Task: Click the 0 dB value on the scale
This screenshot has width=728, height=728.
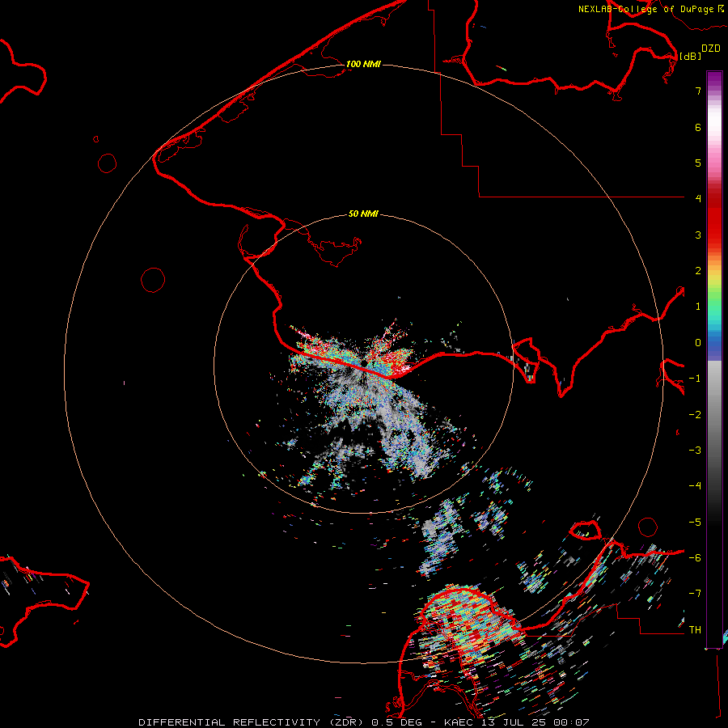Action: tap(698, 343)
